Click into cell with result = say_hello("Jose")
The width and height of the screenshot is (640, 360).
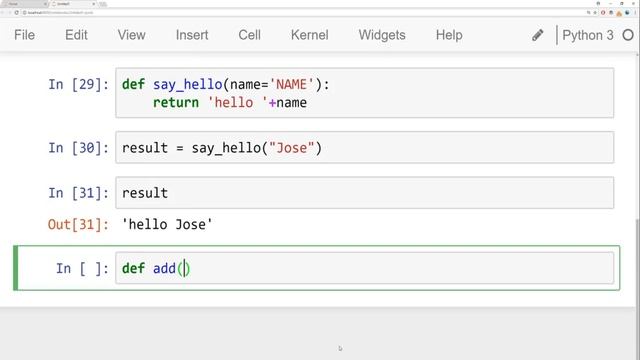coord(364,147)
